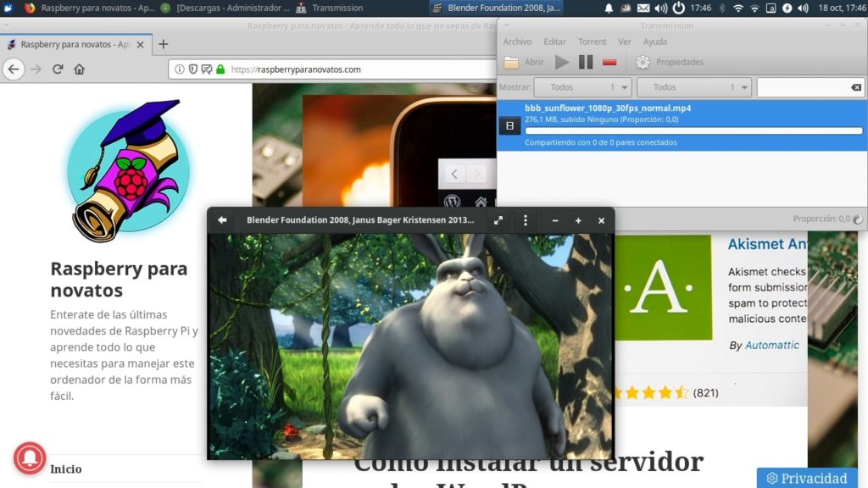Viewport: 868px width, 488px height.
Task: Switch to Raspberry para novatos taskbar window
Action: pos(90,8)
